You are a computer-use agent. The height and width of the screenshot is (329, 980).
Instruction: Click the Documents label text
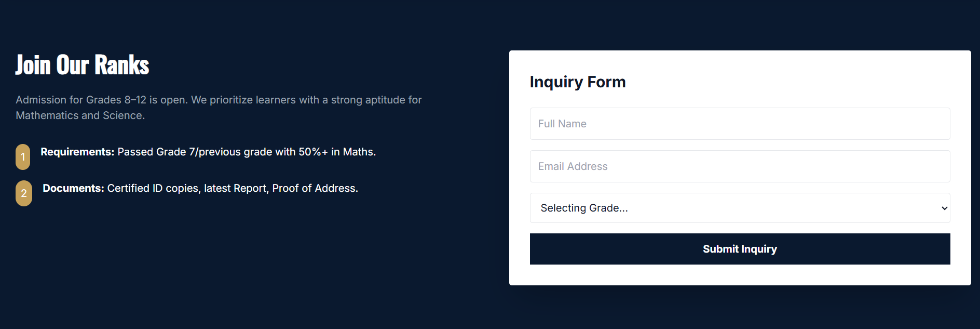click(x=73, y=188)
